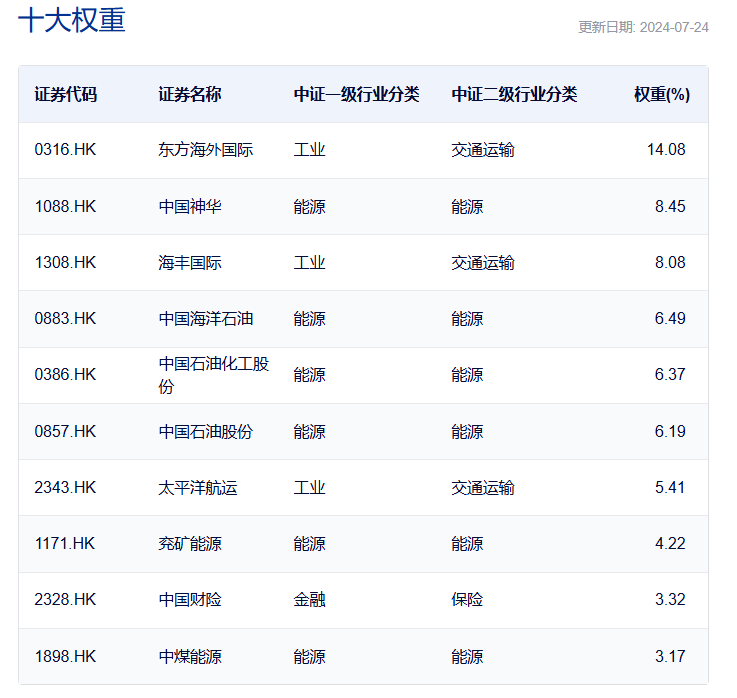Select the 更新日期: 2024-07-24 text
Image resolution: width=737 pixels, height=698 pixels.
pos(643,27)
